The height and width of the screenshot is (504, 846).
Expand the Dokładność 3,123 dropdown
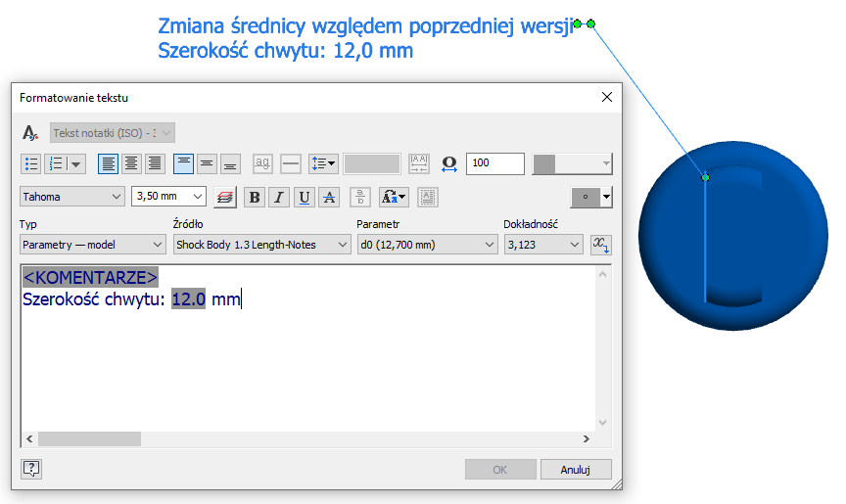pos(543,245)
